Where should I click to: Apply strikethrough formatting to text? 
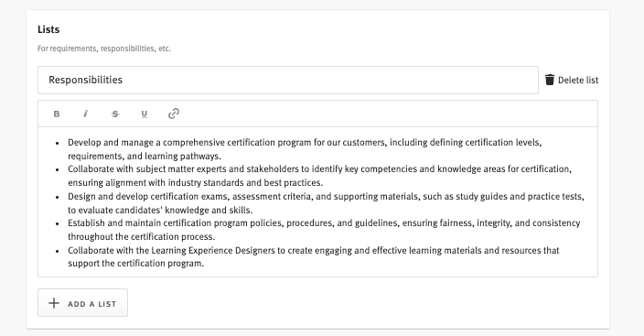[115, 114]
